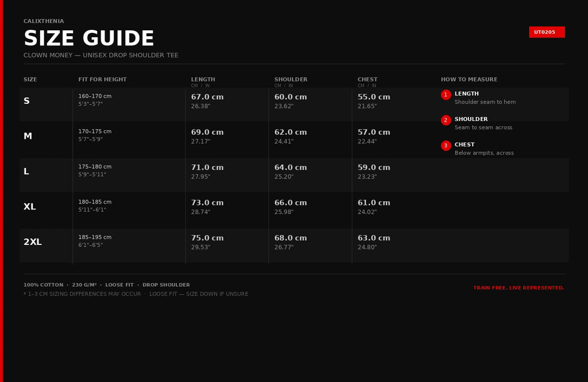Click the red number 2 Shoulder badge
588x382 pixels.
[x=446, y=120]
